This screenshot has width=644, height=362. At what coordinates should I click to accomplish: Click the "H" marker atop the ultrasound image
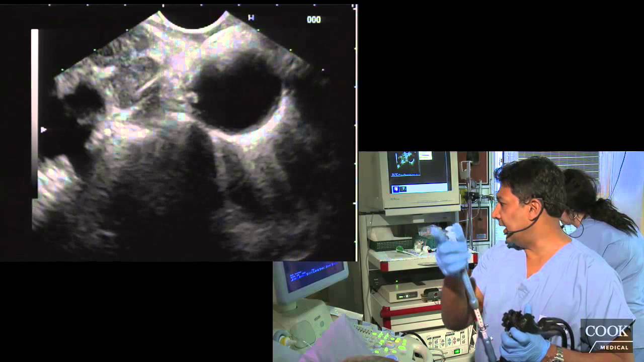pyautogui.click(x=251, y=18)
